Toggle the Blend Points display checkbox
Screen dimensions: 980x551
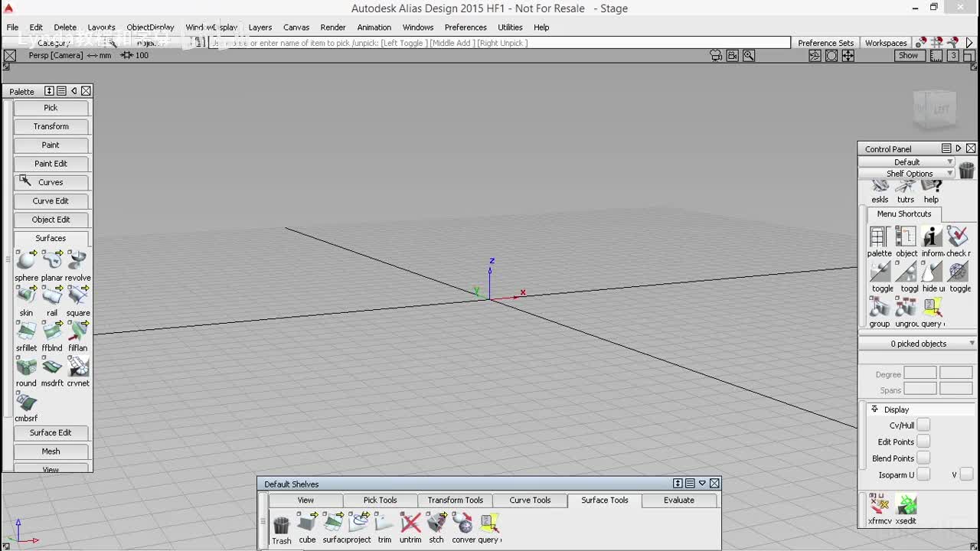923,458
